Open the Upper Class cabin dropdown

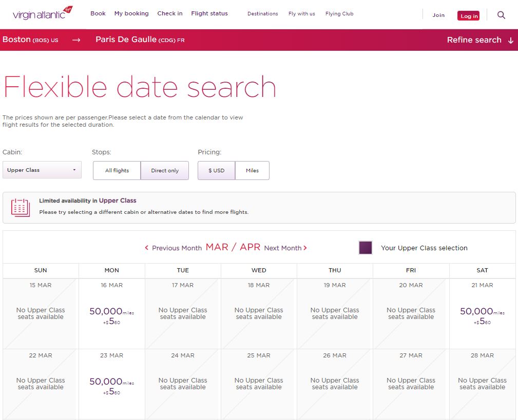tap(42, 170)
